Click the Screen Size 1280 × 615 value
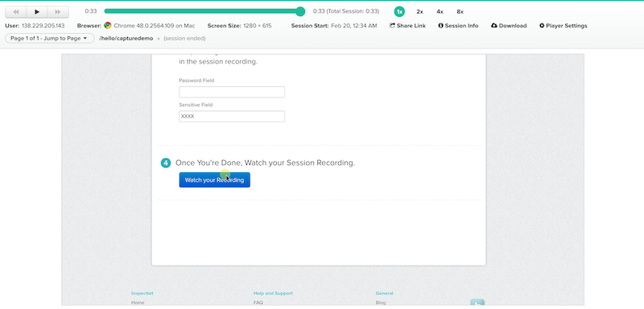The image size is (644, 309). point(257,26)
